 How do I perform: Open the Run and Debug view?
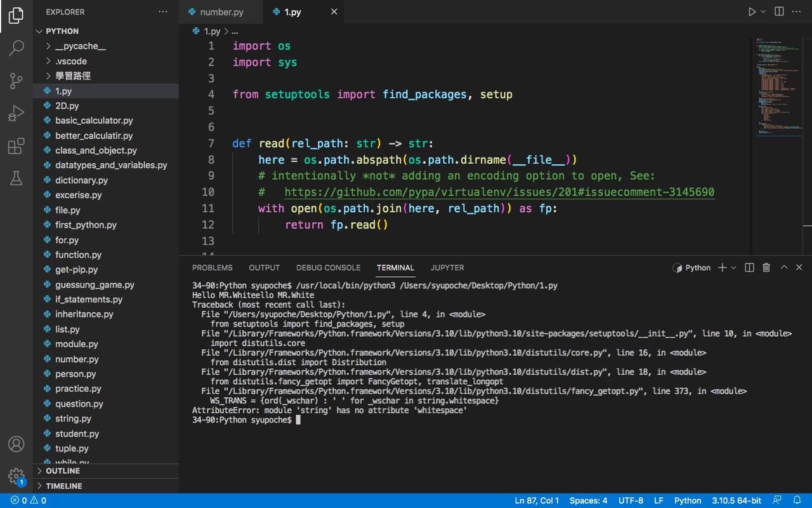[16, 114]
